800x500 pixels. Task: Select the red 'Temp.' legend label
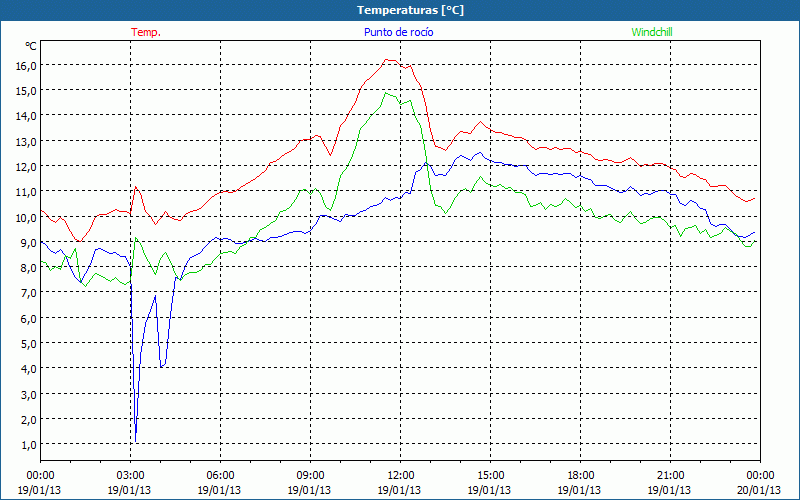[x=146, y=32]
